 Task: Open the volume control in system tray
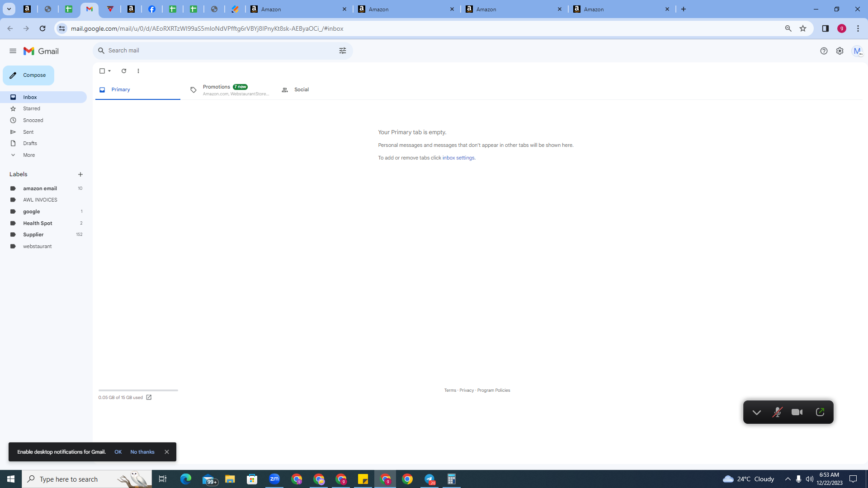pyautogui.click(x=810, y=479)
